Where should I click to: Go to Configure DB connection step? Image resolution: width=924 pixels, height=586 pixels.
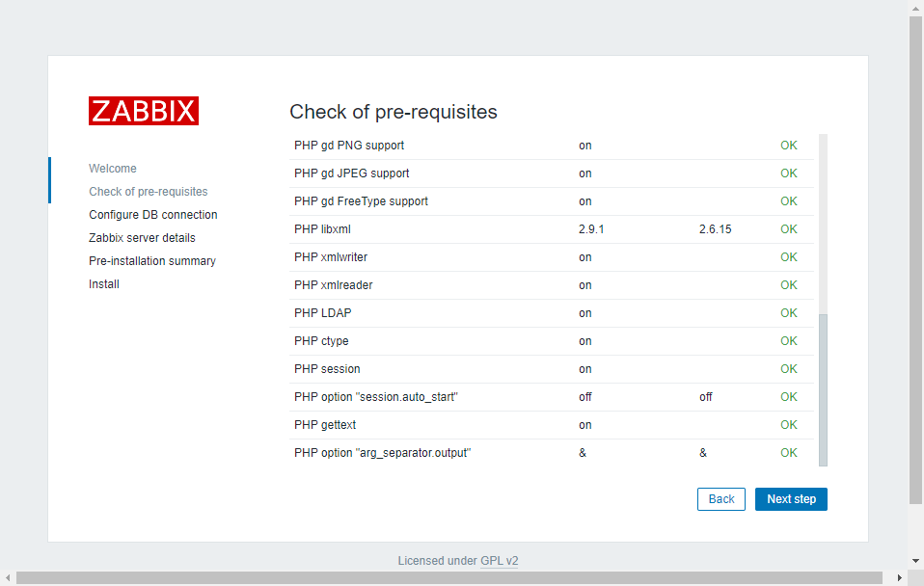153,215
